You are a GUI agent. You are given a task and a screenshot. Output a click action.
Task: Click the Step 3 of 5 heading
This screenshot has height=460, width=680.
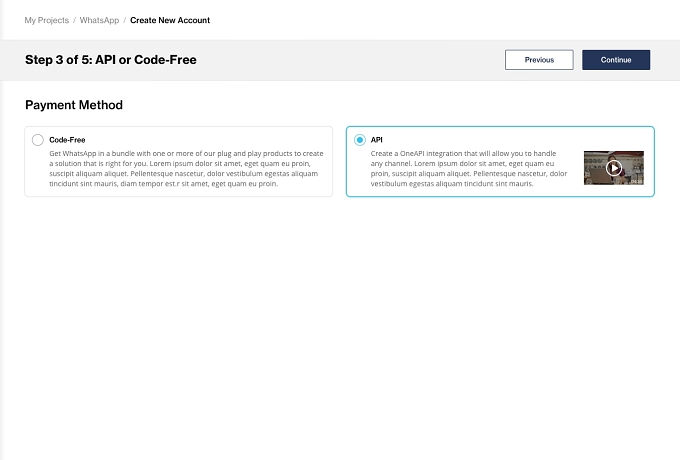coord(111,60)
